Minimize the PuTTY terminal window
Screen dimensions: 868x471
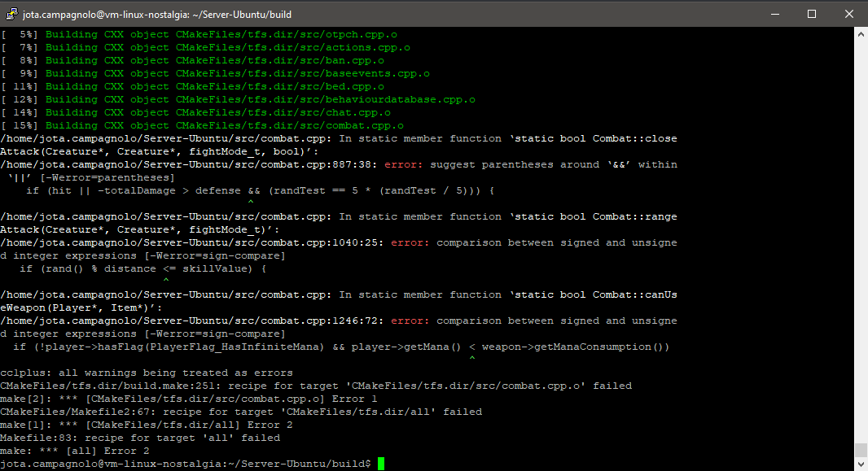click(x=775, y=14)
